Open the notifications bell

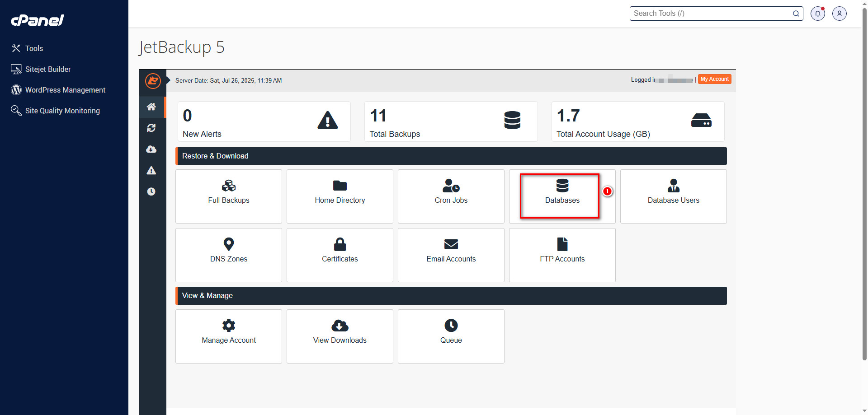point(817,13)
